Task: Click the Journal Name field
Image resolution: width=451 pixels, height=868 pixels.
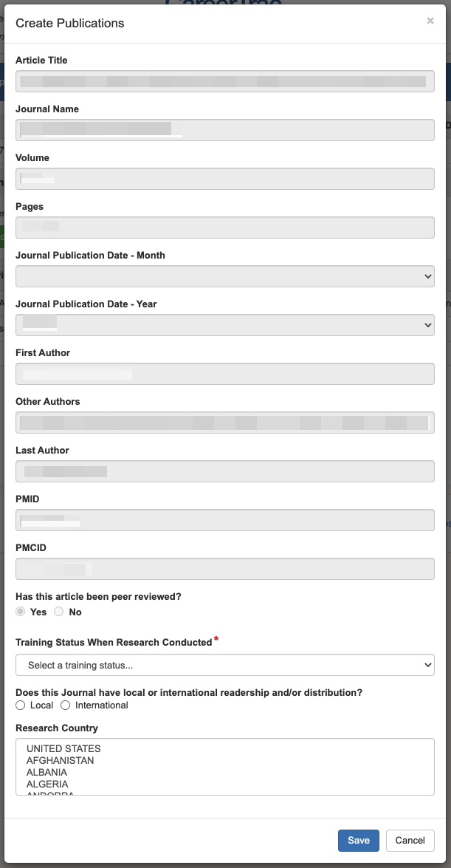Action: [224, 130]
